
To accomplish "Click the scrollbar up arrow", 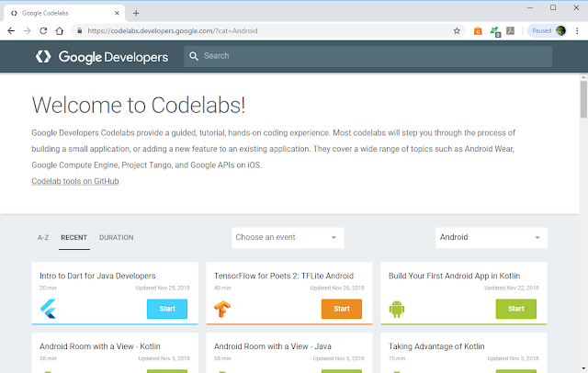I will coord(583,77).
